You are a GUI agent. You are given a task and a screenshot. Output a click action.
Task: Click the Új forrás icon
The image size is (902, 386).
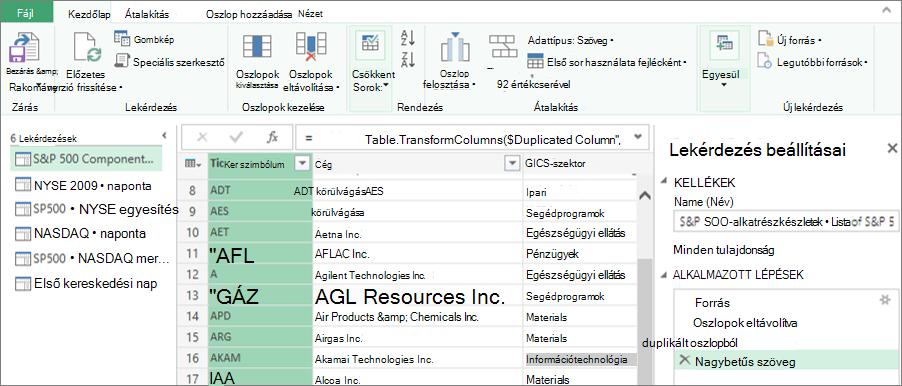766,39
